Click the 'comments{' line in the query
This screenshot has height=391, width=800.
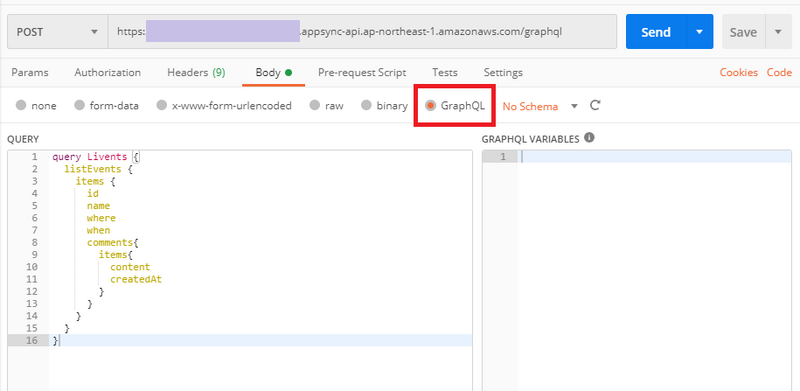tap(113, 242)
